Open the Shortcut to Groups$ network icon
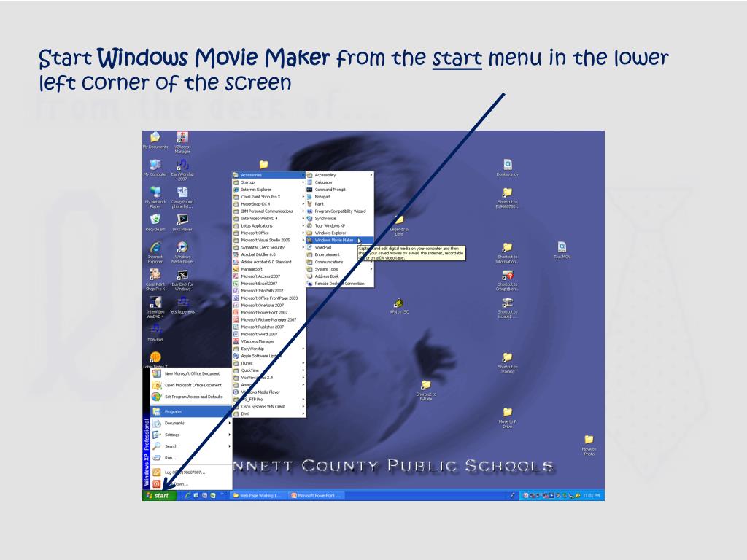 508,281
